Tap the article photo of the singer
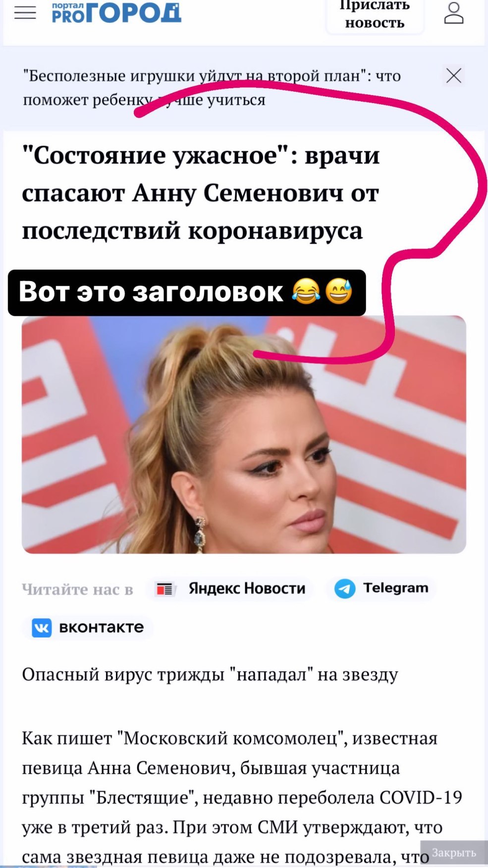 [244, 434]
